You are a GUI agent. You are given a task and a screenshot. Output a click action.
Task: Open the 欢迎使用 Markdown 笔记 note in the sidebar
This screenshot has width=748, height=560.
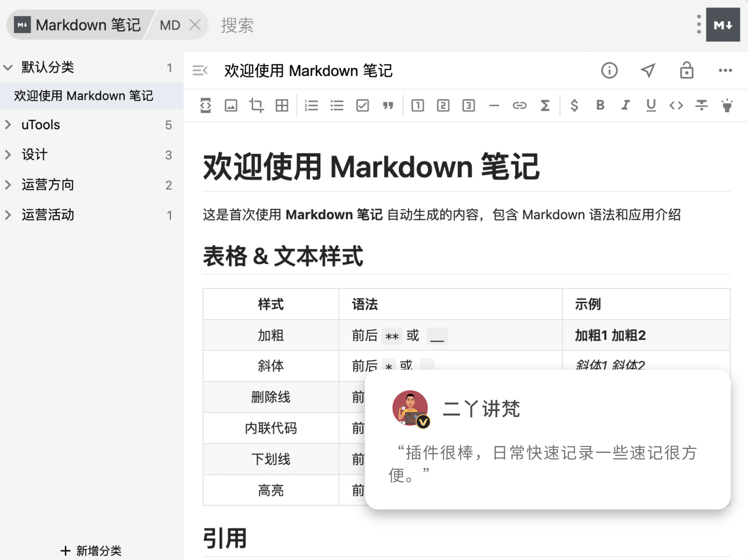tap(84, 96)
